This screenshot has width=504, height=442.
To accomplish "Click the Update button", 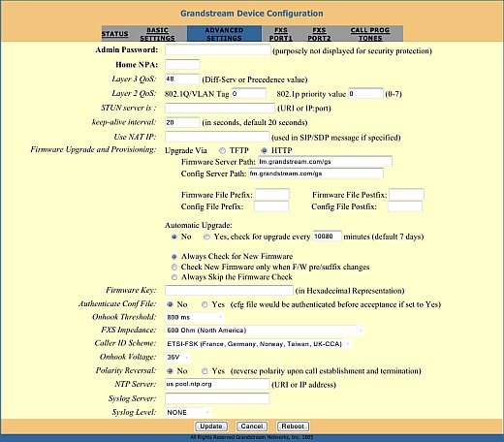I will (211, 426).
